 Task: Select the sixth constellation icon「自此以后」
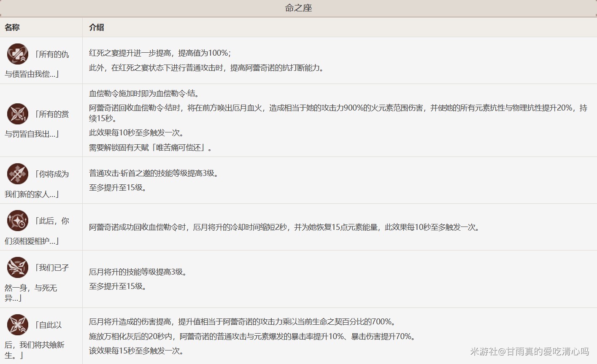18,325
